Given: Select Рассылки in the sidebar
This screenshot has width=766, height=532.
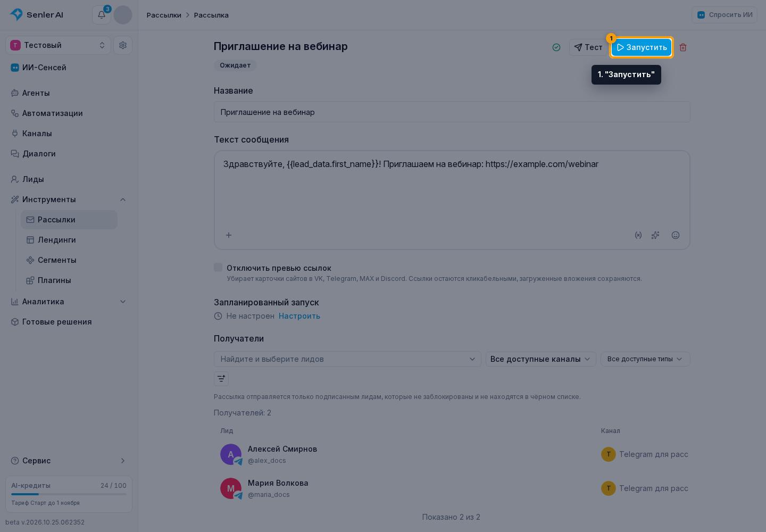Looking at the screenshot, I should click(69, 220).
